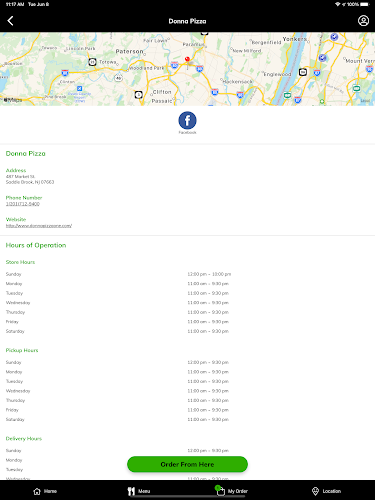Tap the battery indicator in status bar
The image size is (375, 500).
[365, 4]
